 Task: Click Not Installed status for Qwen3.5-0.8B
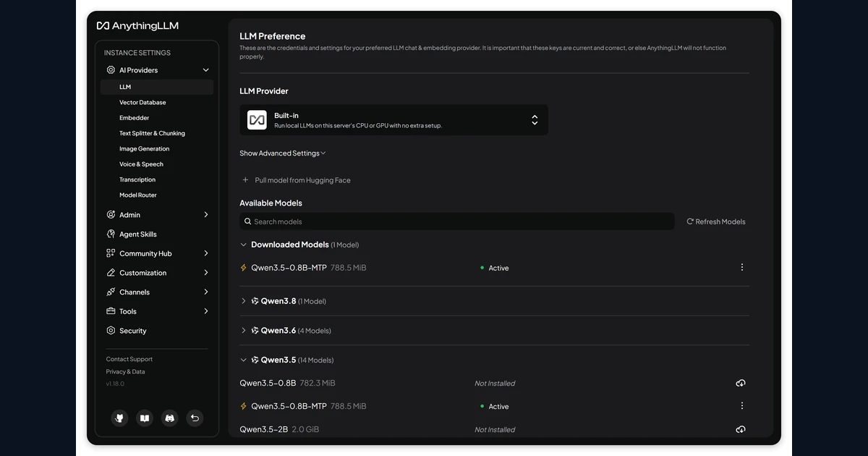click(x=495, y=384)
